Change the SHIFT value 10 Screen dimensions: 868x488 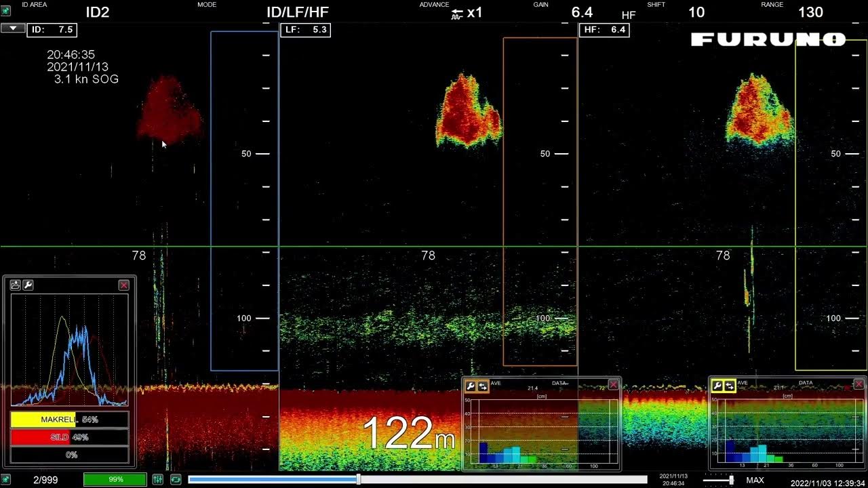pos(696,12)
